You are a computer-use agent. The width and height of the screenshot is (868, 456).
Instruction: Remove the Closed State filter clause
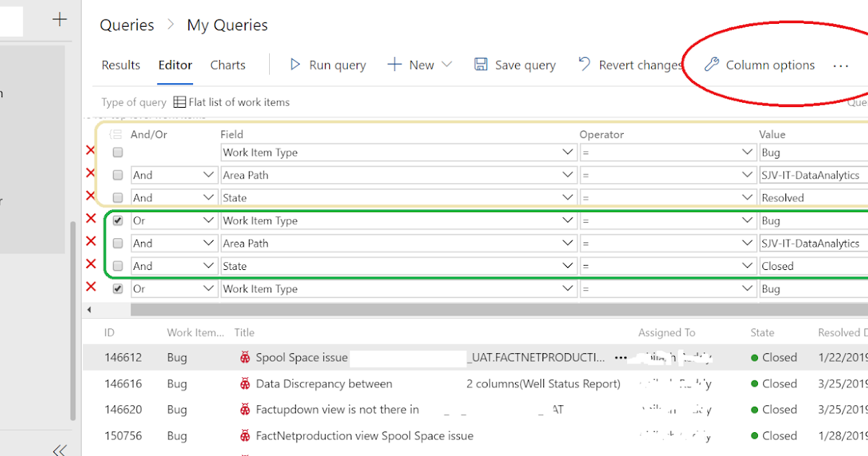90,264
